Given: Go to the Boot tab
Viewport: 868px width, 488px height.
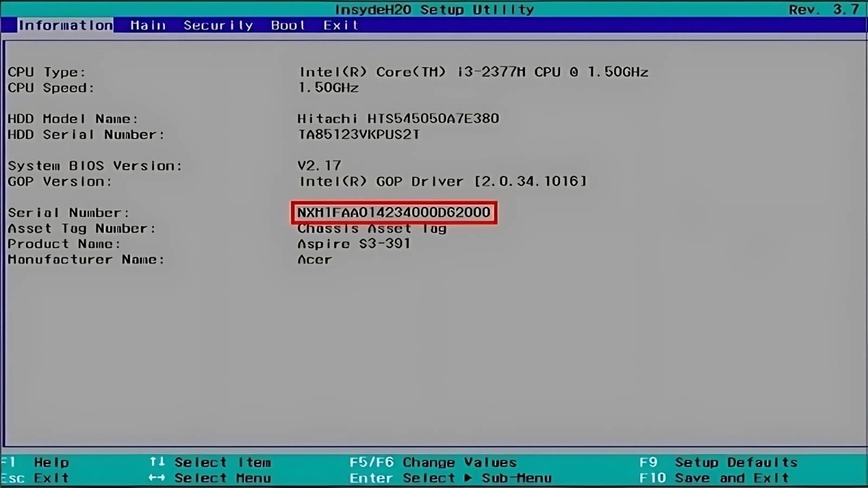Looking at the screenshot, I should coord(288,25).
